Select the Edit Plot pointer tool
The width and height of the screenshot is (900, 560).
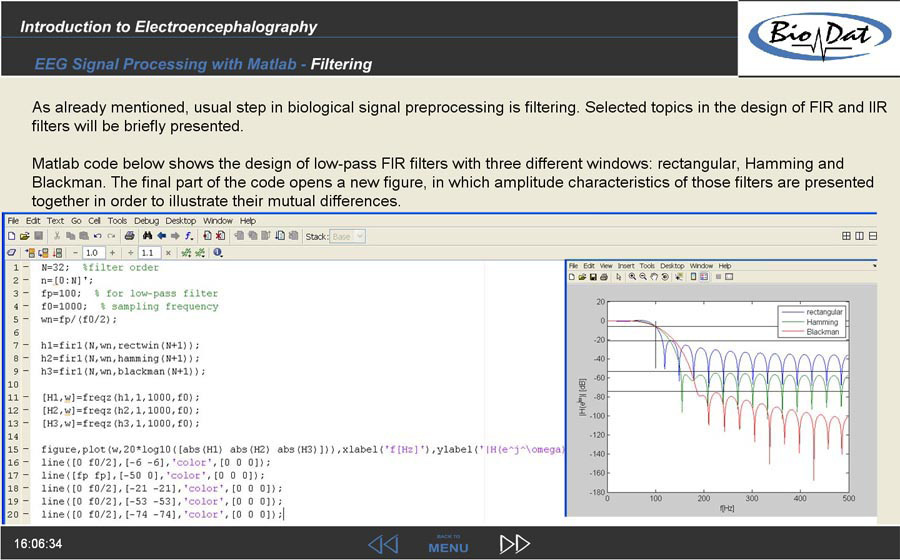pos(619,277)
